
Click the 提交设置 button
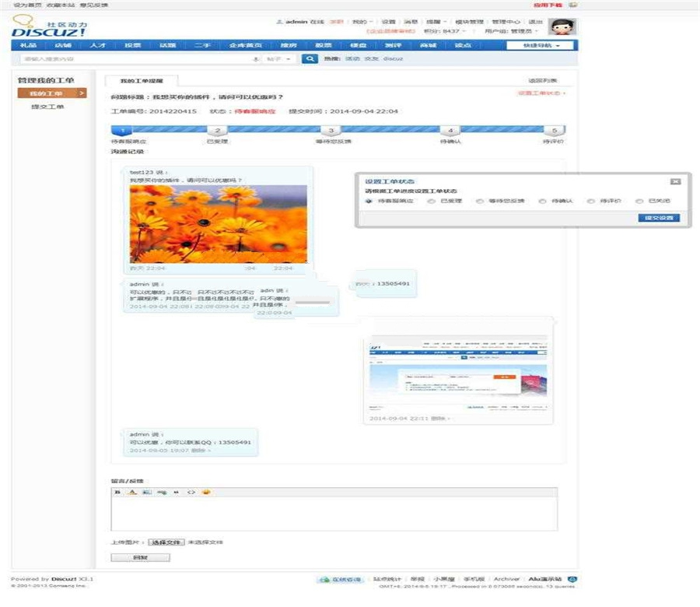658,218
